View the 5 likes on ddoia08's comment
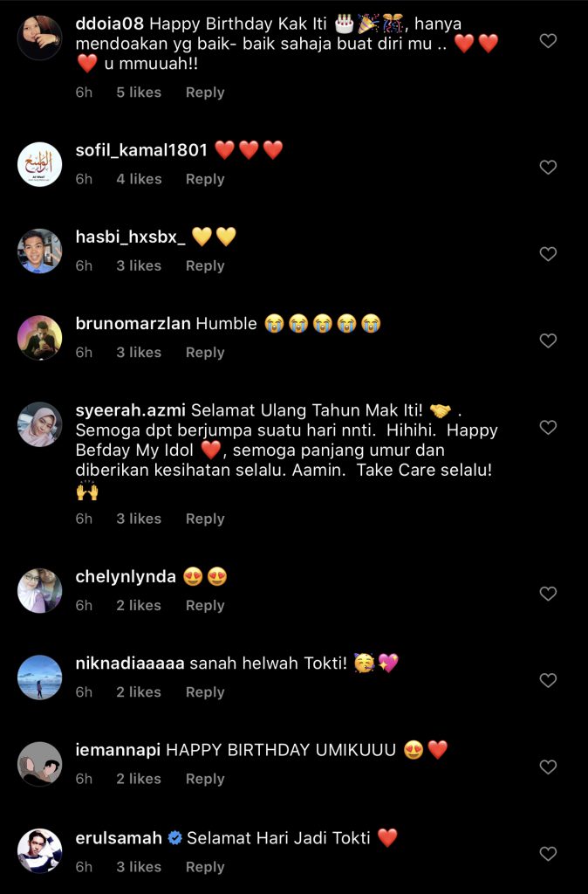Viewport: 588px width, 894px height. pos(139,93)
